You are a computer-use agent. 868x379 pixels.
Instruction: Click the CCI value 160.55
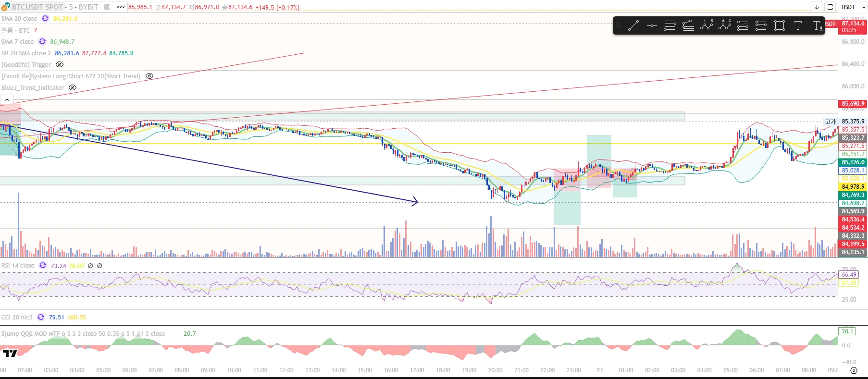click(77, 317)
